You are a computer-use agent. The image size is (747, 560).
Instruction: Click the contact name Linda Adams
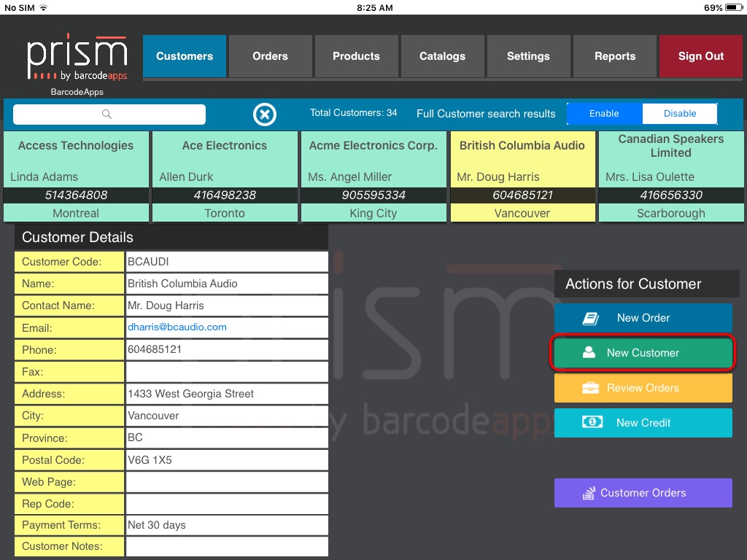point(44,176)
